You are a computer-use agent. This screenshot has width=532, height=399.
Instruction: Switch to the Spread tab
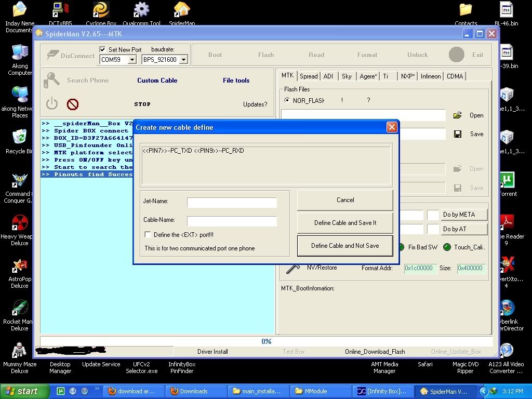click(309, 76)
